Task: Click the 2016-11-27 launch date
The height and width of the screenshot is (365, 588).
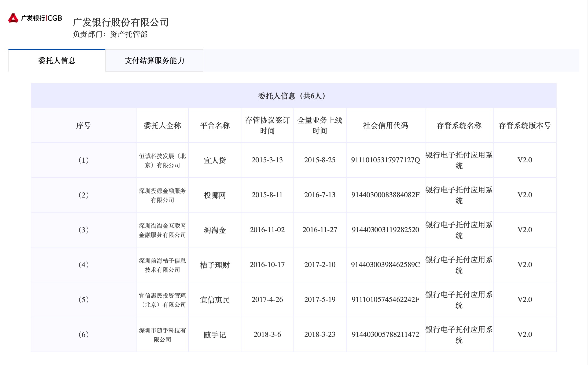Action: tap(320, 230)
